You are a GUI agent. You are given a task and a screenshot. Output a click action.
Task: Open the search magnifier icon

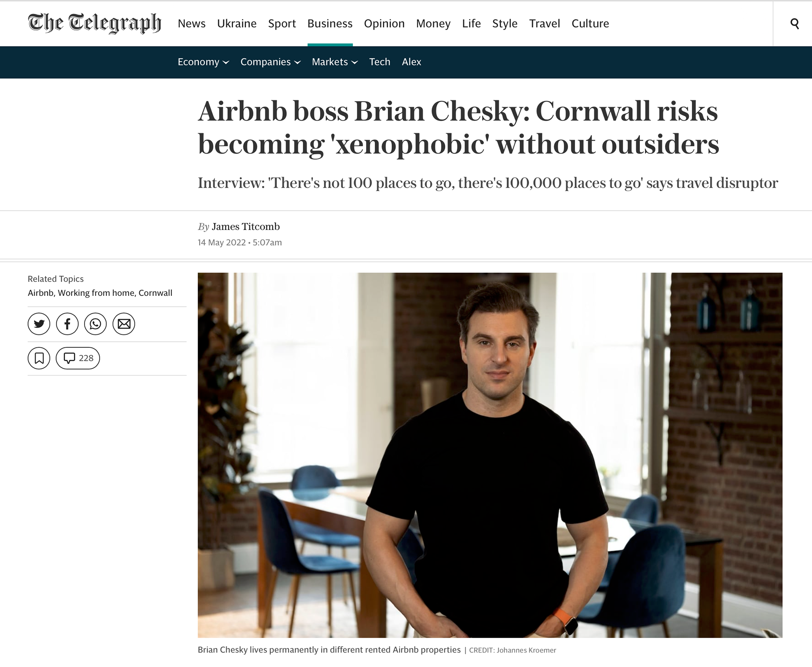coord(795,24)
